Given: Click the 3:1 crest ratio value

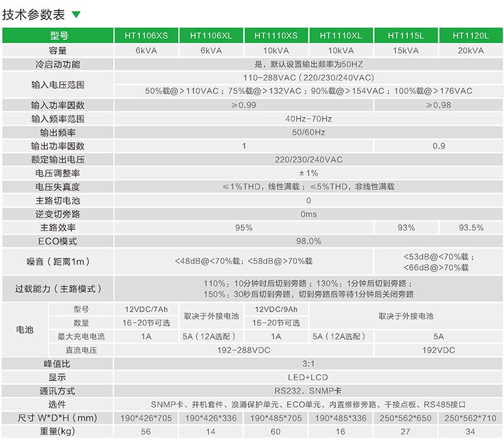Looking at the screenshot, I should click(x=308, y=364).
